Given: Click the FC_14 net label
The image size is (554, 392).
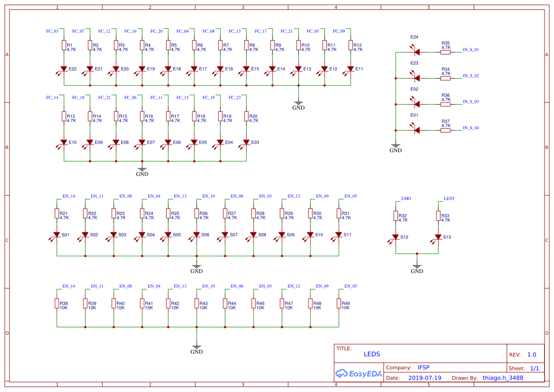Looking at the screenshot, I should 52,98.
